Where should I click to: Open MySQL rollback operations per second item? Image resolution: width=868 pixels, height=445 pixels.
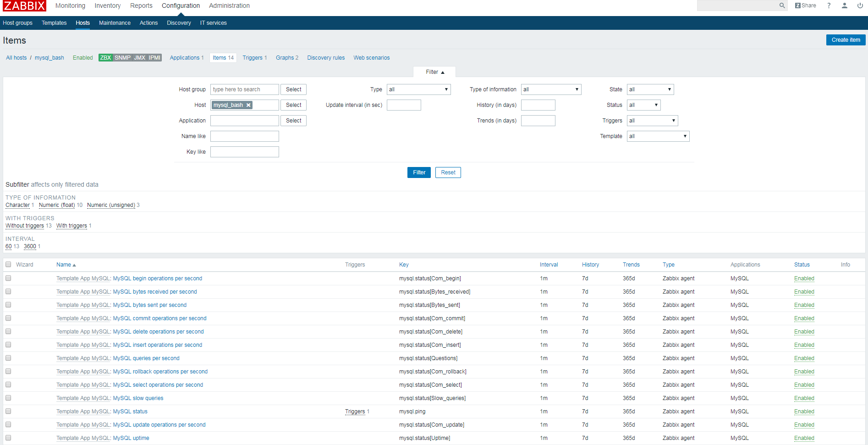point(160,372)
